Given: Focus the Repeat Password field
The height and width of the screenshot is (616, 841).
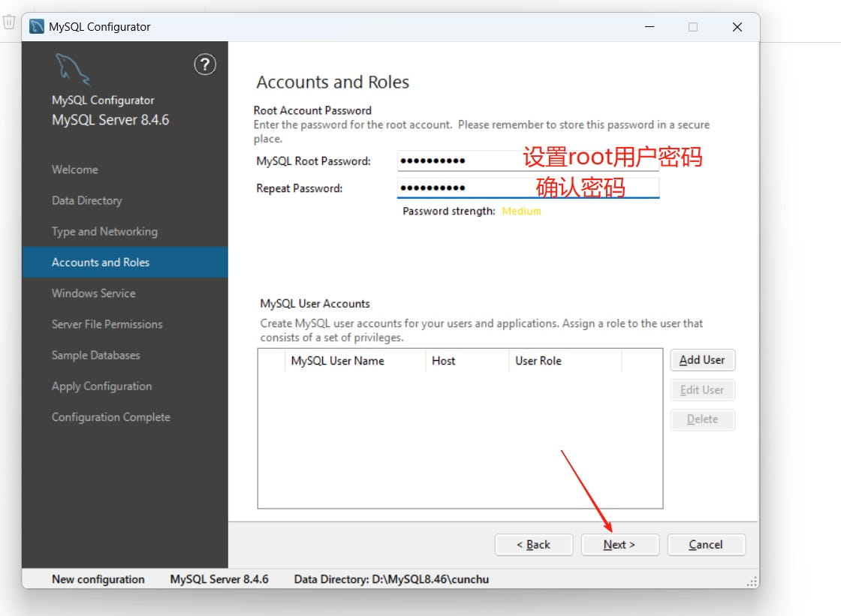Looking at the screenshot, I should tap(528, 188).
